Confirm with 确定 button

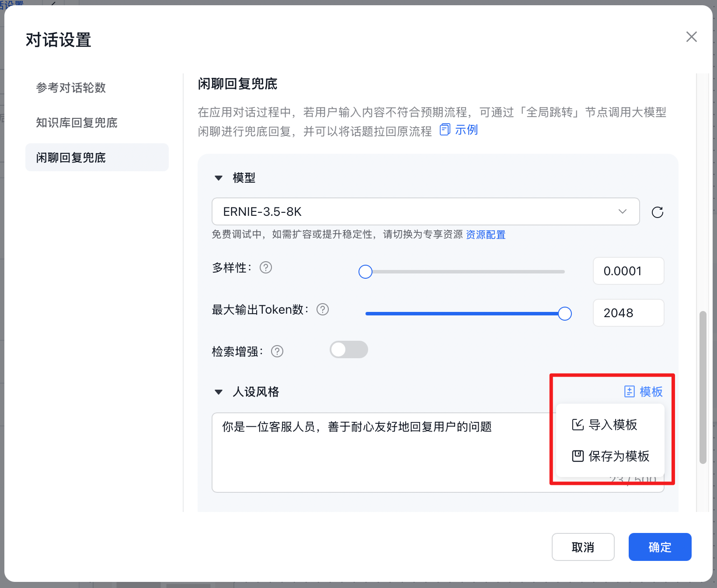click(660, 547)
